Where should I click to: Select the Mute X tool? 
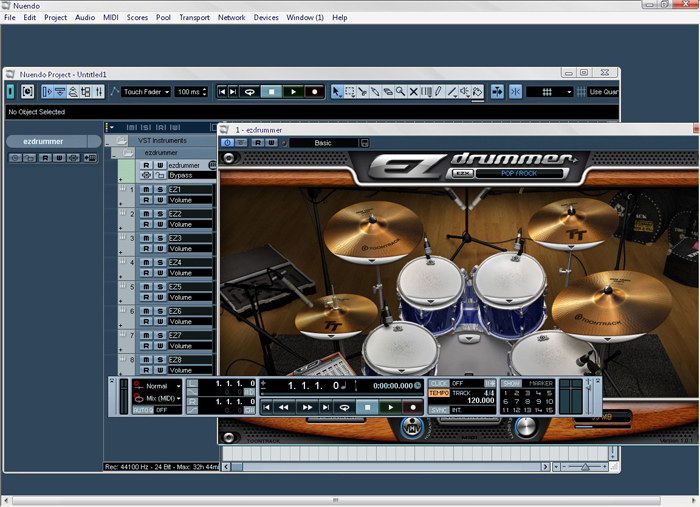[x=413, y=92]
